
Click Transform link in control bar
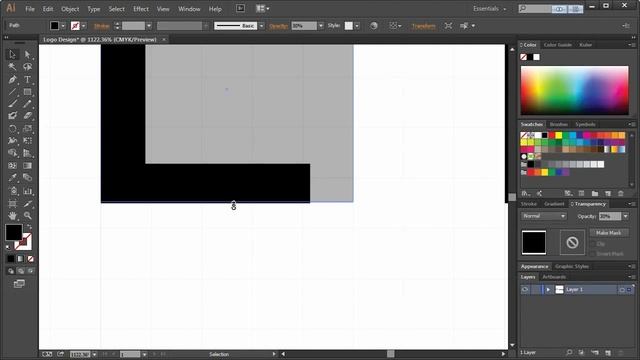423,26
